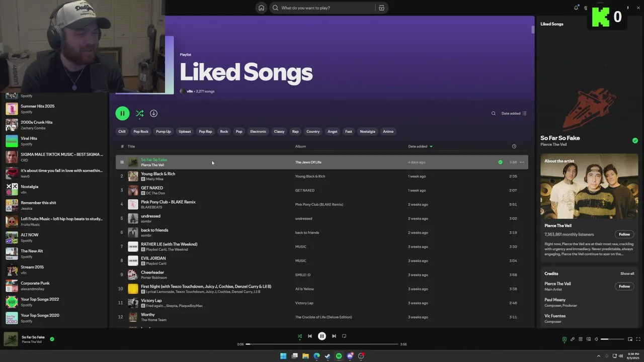The image size is (644, 362).
Task: Skip to next track in player bar
Action: coord(334,336)
